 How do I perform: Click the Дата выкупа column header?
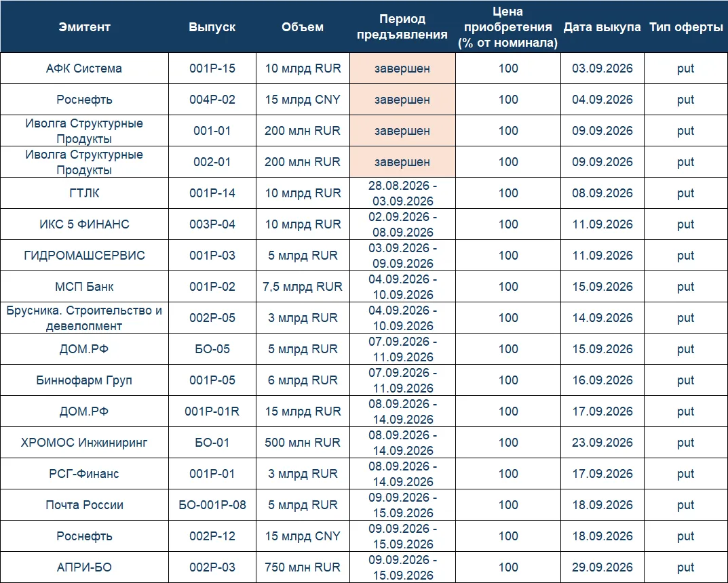pyautogui.click(x=602, y=27)
